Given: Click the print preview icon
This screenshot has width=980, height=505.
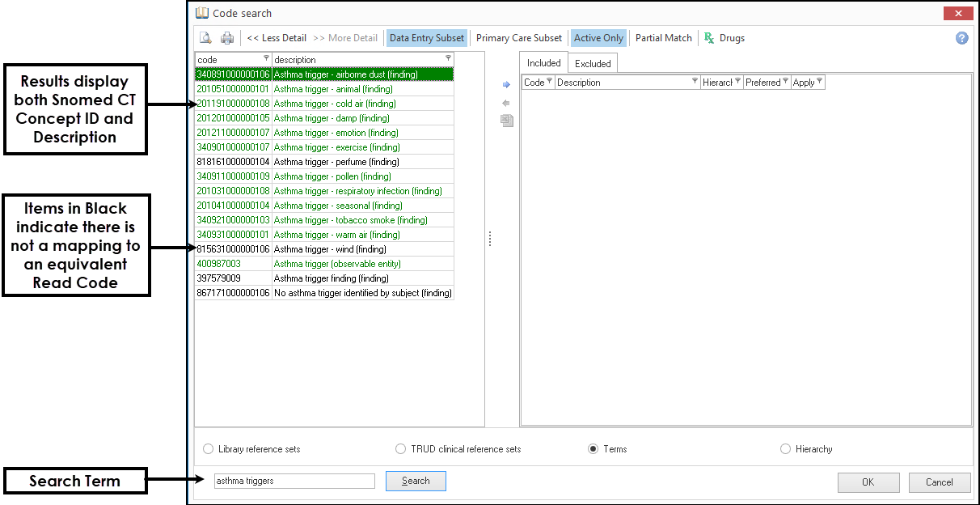Looking at the screenshot, I should click(206, 38).
